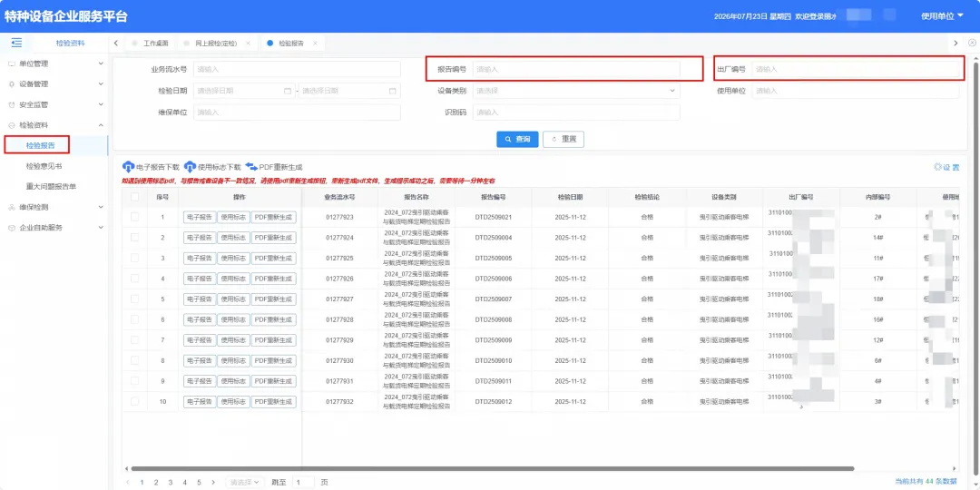Open table 设置 gear icon
Screen dimensions: 980x490
click(937, 167)
